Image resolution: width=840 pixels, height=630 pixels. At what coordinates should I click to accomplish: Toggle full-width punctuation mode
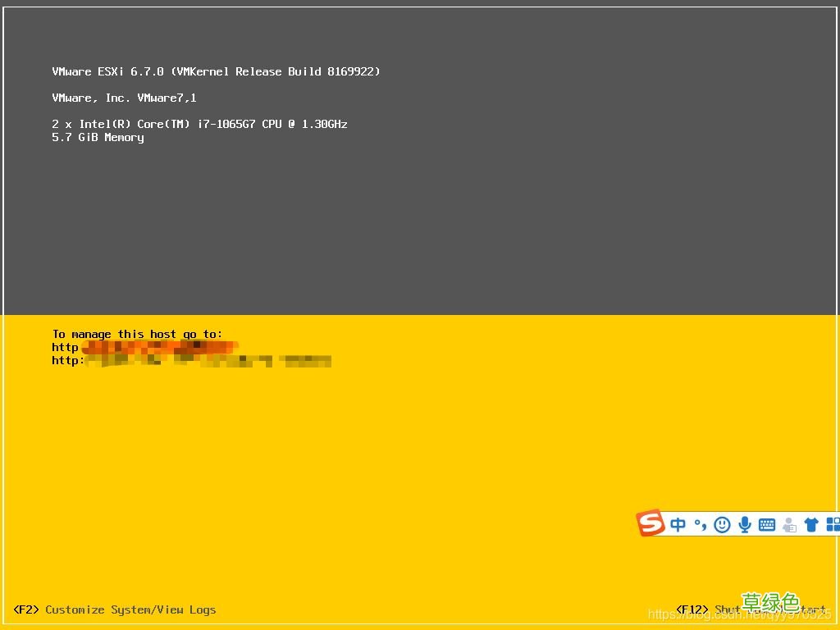pos(699,524)
